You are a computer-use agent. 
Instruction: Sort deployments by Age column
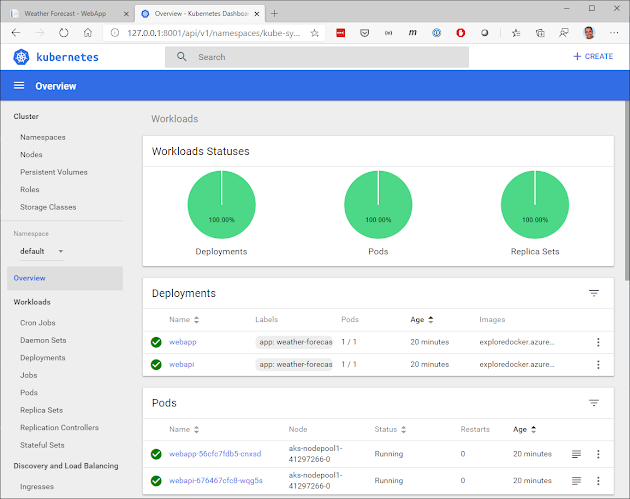pos(421,320)
